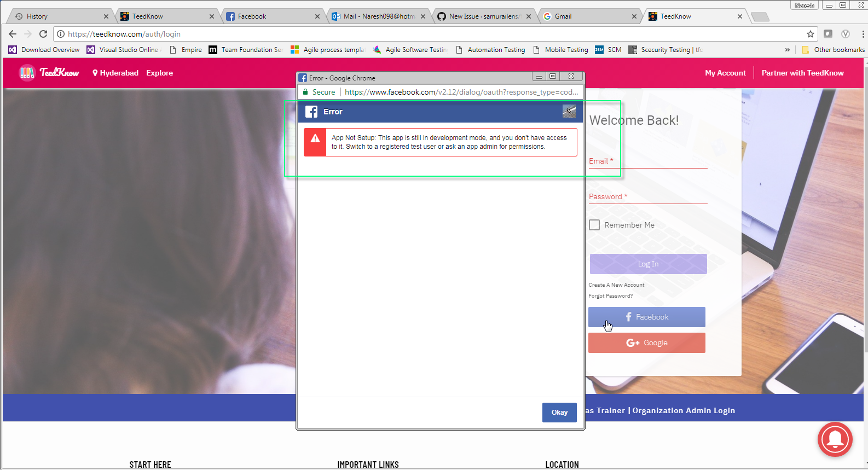Open the Other bookmarks folder
868x470 pixels.
pyautogui.click(x=833, y=50)
